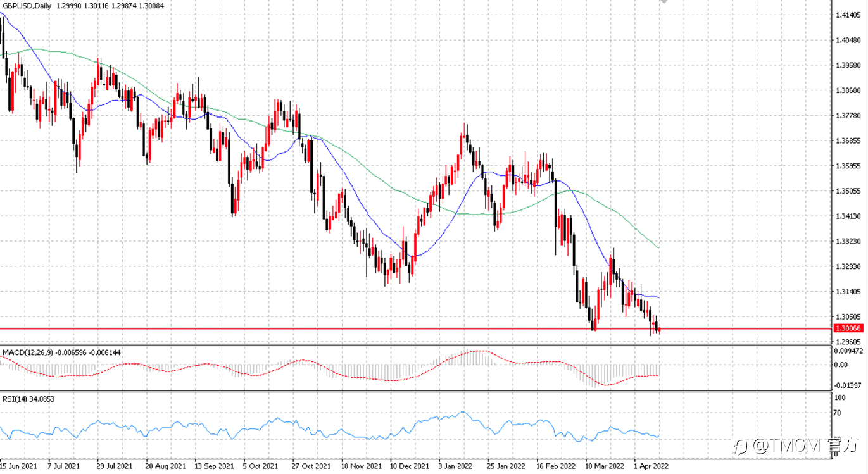Select the 20 Aug 2021 date label

(x=165, y=466)
